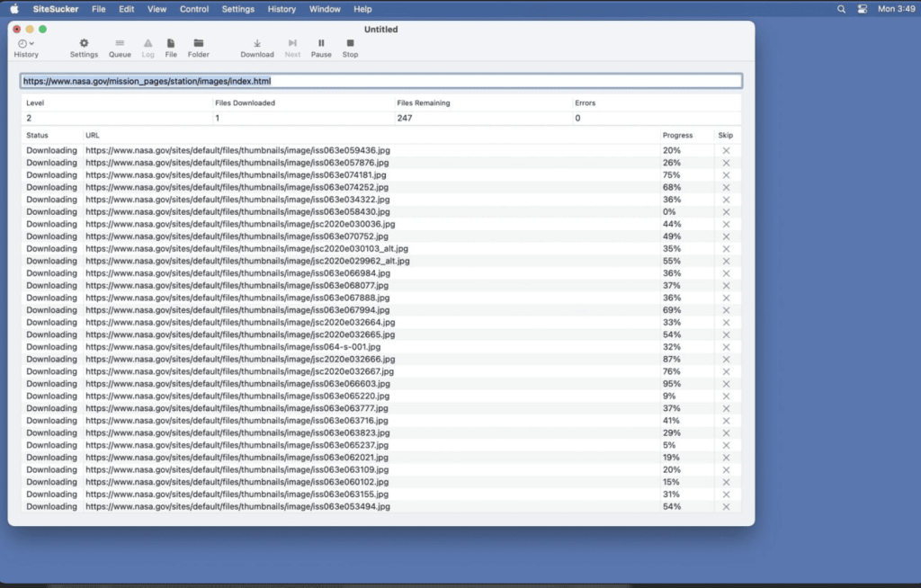921x588 pixels.
Task: Click the File toolbar icon
Action: coord(171,47)
